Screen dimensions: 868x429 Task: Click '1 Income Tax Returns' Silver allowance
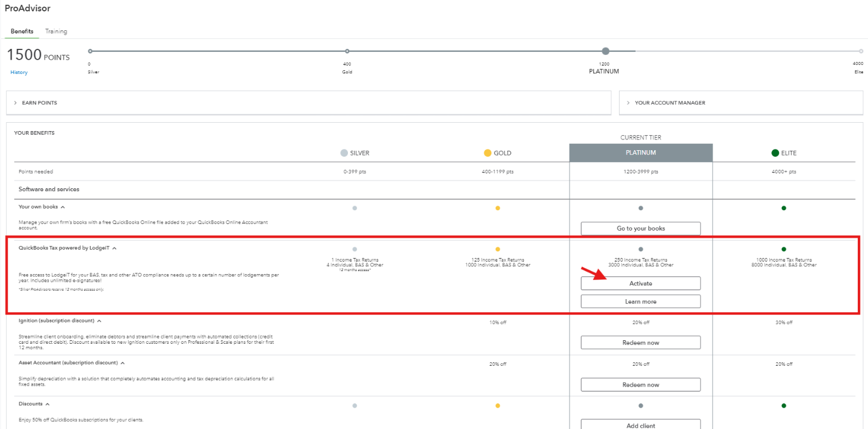354,260
